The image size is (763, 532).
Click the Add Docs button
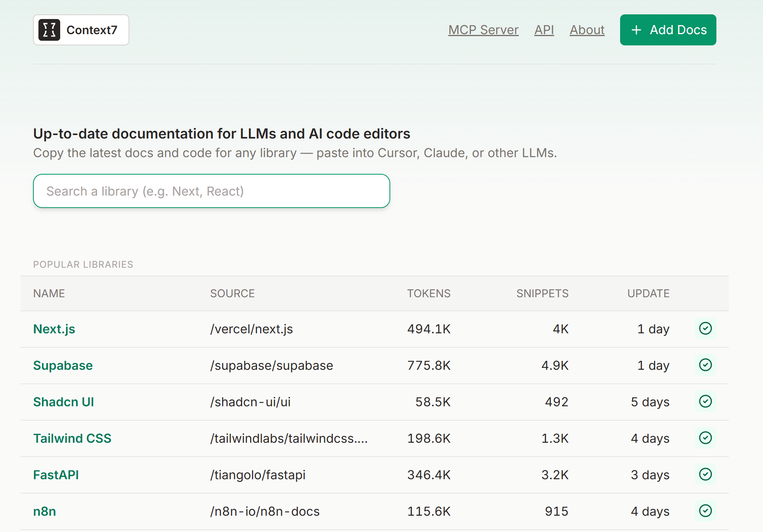pyautogui.click(x=668, y=30)
